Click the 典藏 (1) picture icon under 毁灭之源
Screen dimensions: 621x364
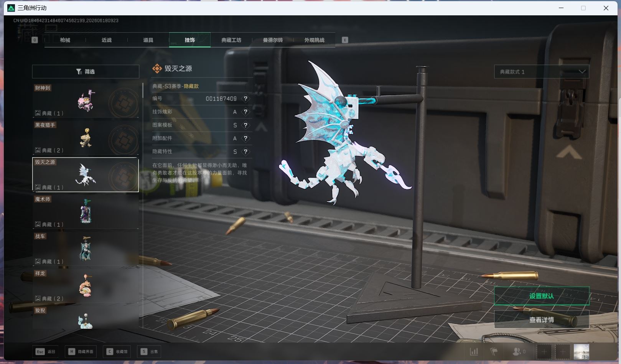[38, 188]
